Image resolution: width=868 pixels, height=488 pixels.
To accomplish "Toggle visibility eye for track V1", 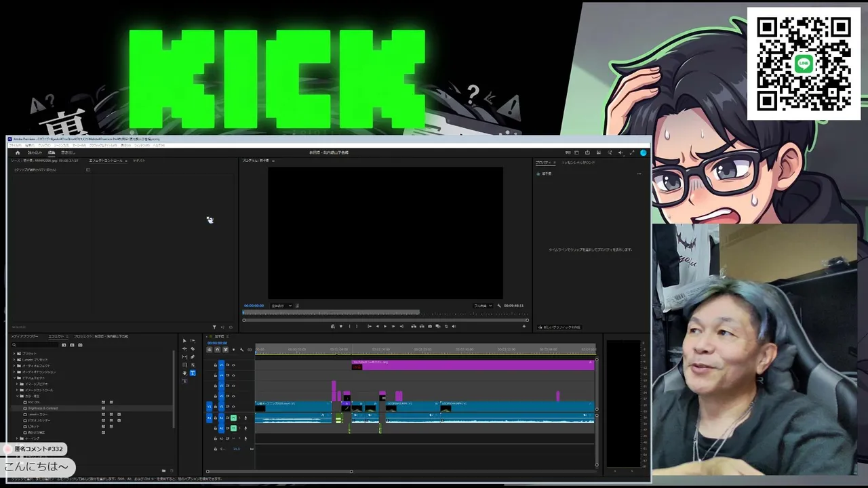I will tap(233, 407).
